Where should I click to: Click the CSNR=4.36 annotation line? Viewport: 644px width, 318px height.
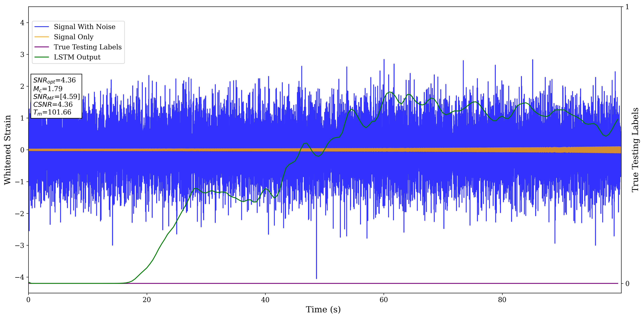(53, 105)
